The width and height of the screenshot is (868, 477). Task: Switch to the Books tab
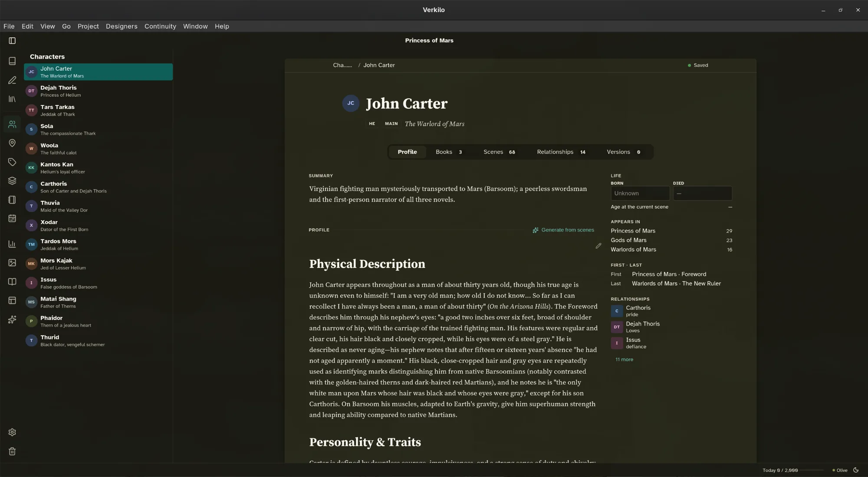click(449, 152)
